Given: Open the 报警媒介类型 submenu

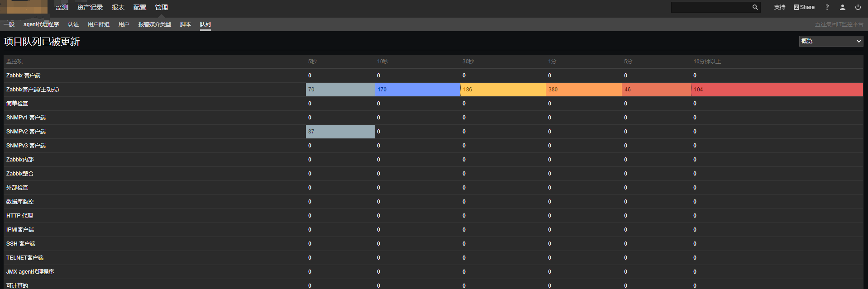Looking at the screenshot, I should point(155,24).
